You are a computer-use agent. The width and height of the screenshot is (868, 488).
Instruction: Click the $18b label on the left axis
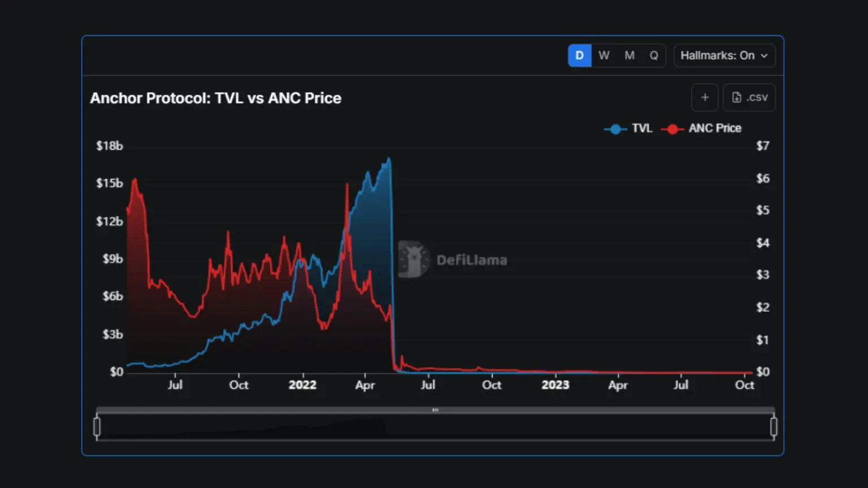click(x=109, y=146)
